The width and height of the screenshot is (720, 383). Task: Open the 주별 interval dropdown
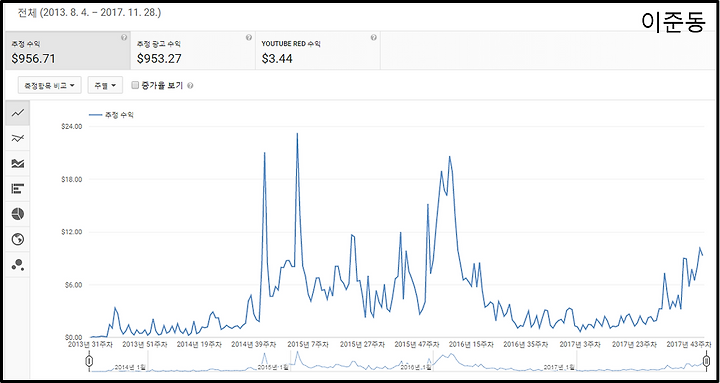coord(105,85)
